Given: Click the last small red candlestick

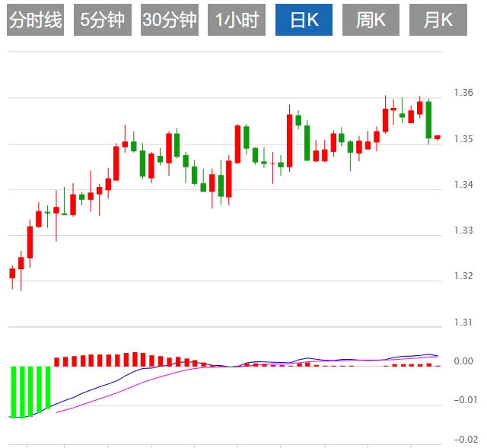Looking at the screenshot, I should [x=438, y=137].
